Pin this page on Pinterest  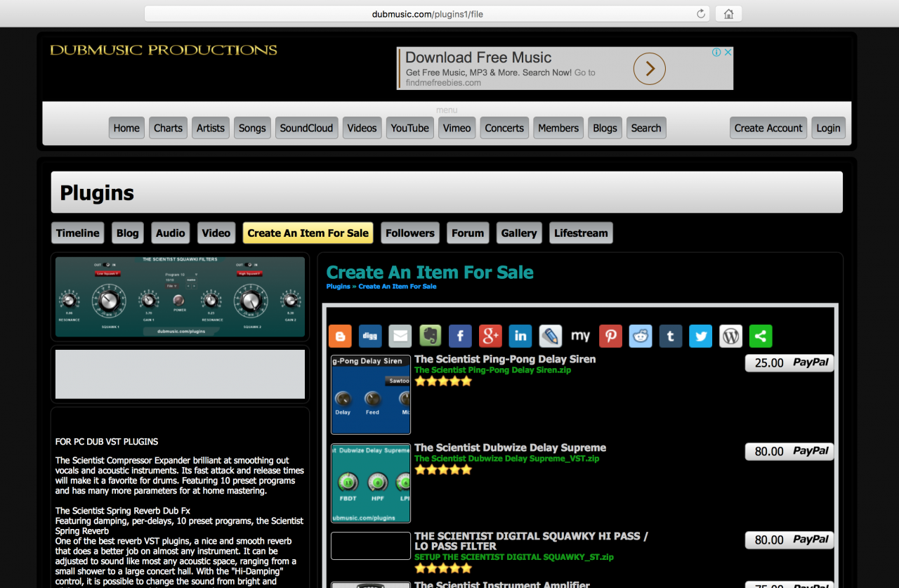pos(610,336)
